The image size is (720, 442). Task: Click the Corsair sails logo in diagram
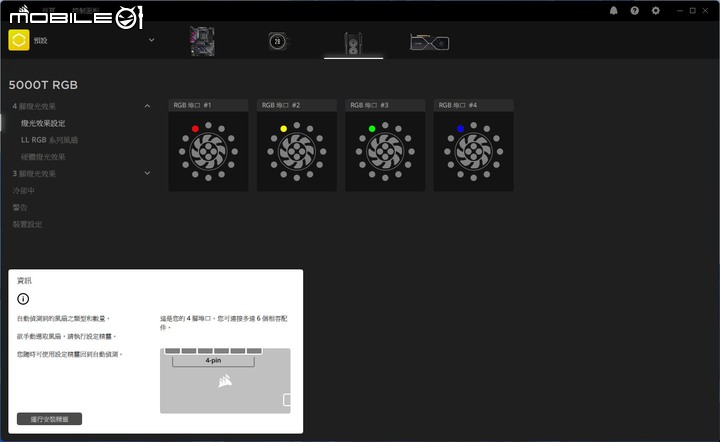225,380
